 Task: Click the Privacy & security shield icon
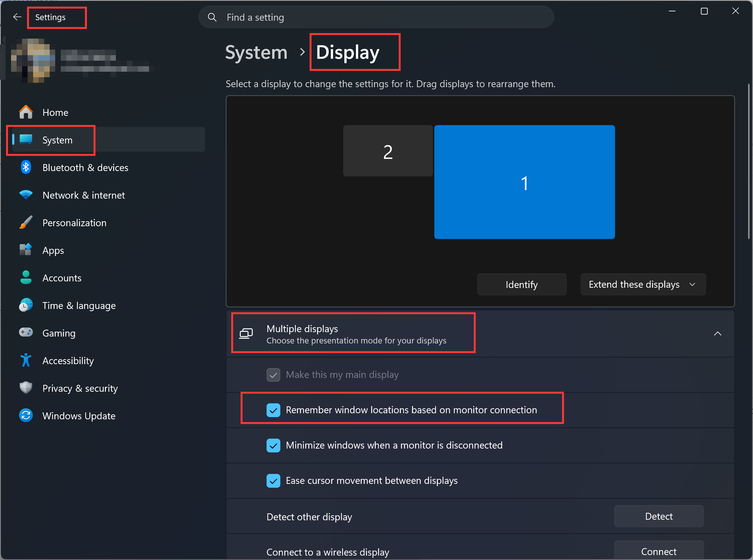pyautogui.click(x=26, y=388)
